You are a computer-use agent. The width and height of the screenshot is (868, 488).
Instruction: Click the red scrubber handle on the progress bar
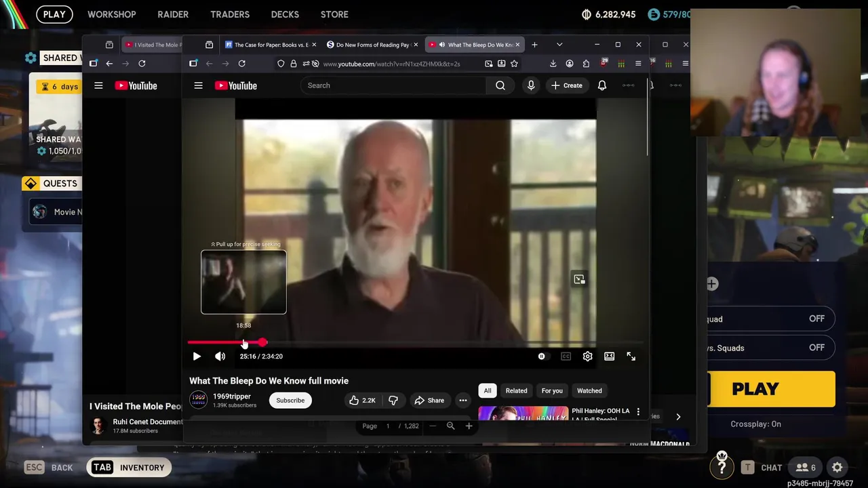[262, 342]
